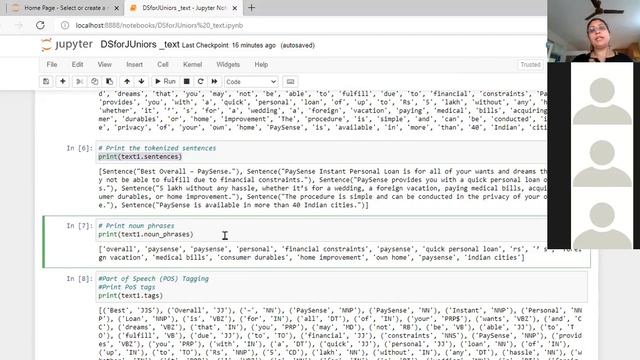Click the '# Print the tokenized sentences' comment
The image size is (640, 360).
[x=157, y=148]
